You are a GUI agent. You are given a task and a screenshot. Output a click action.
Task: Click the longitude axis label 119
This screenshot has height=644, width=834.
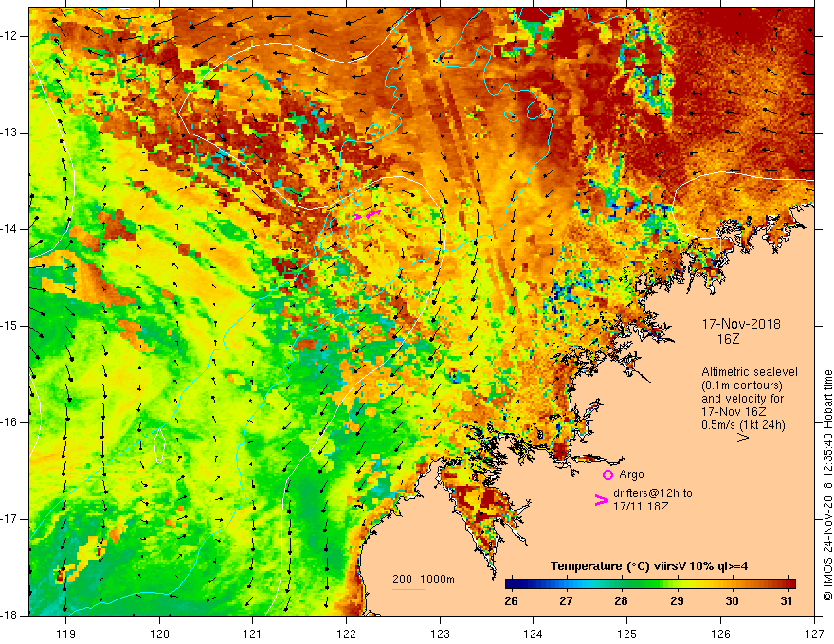click(x=66, y=634)
